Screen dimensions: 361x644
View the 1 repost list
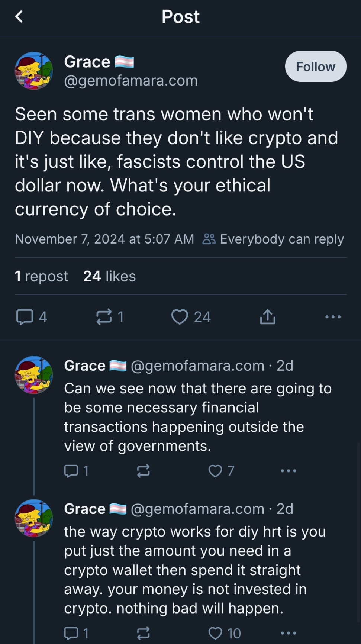tap(41, 276)
